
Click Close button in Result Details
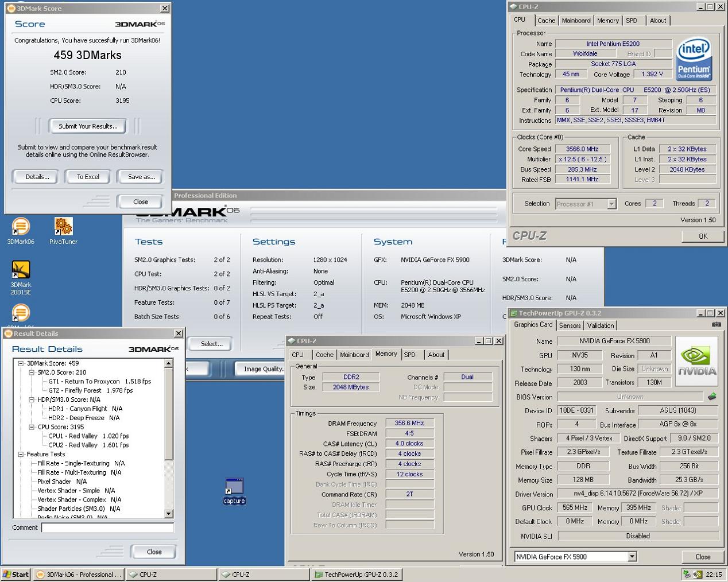[x=154, y=552]
